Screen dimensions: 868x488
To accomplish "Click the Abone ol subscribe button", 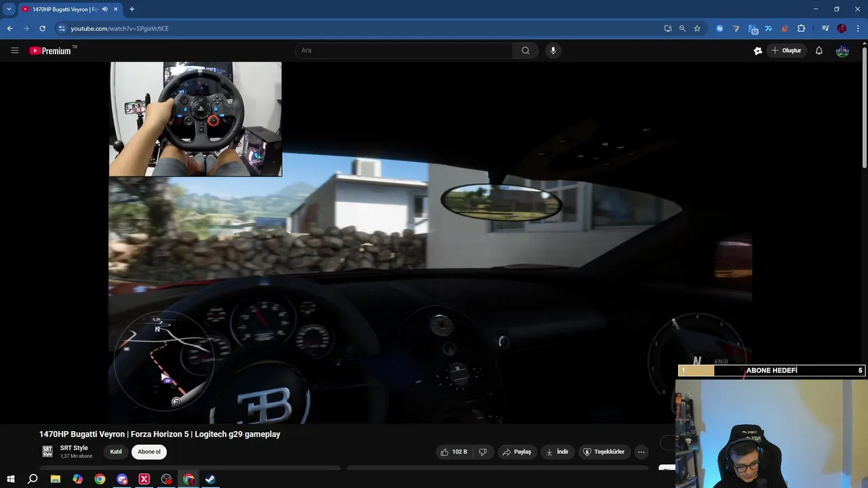I will click(149, 452).
